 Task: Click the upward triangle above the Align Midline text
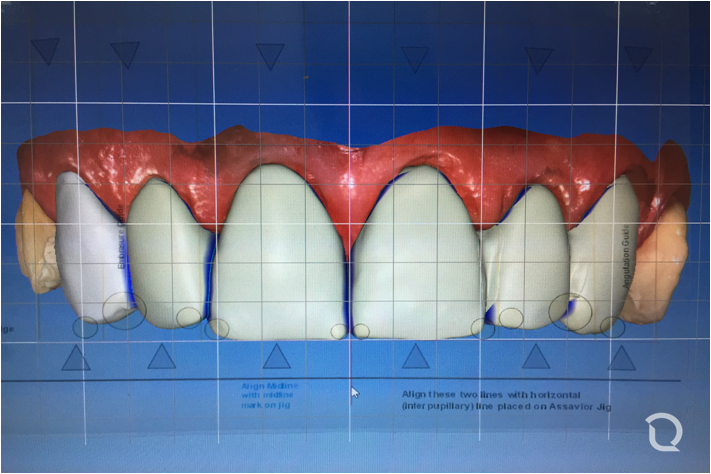click(277, 356)
